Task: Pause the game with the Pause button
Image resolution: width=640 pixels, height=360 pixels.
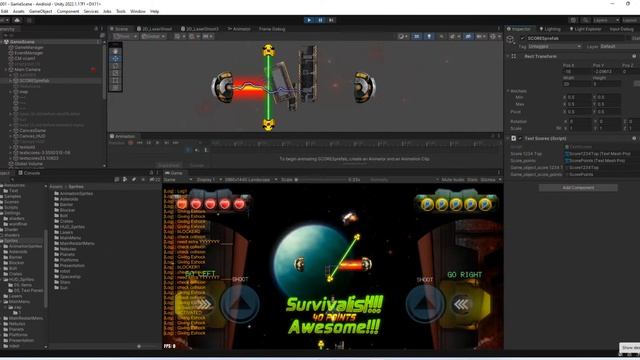Action: pyautogui.click(x=320, y=20)
